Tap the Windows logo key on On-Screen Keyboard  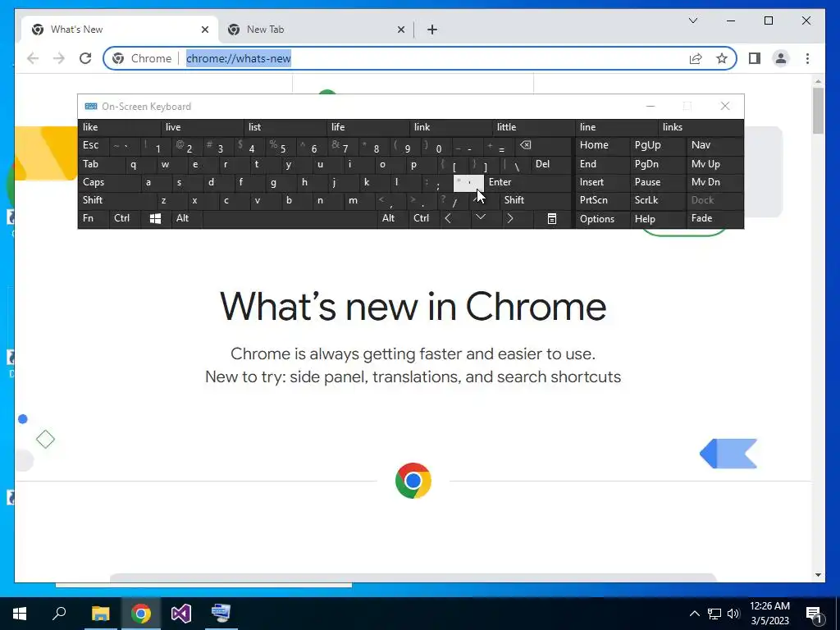pos(155,218)
